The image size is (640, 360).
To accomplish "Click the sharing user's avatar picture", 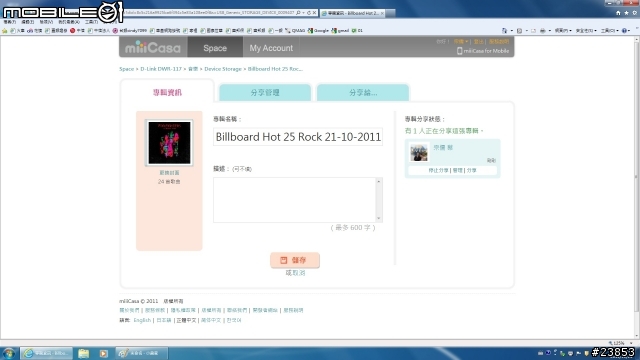I will tap(419, 152).
